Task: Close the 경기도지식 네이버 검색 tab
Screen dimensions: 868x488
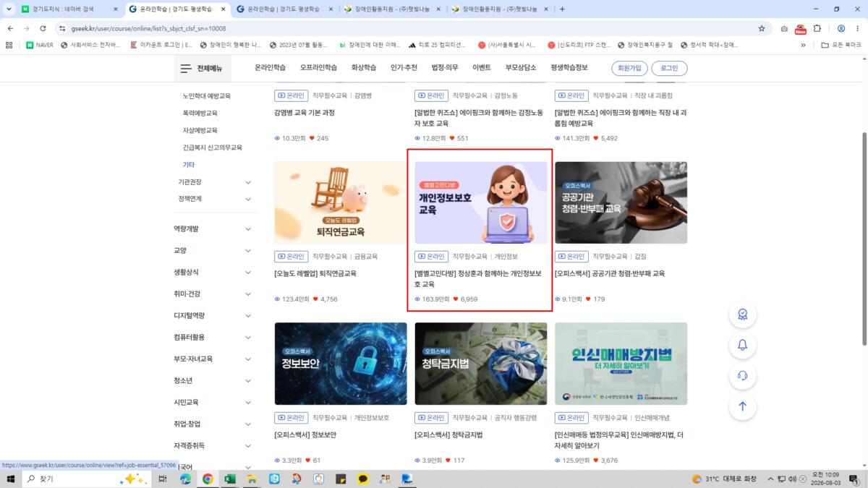Action: [x=116, y=9]
